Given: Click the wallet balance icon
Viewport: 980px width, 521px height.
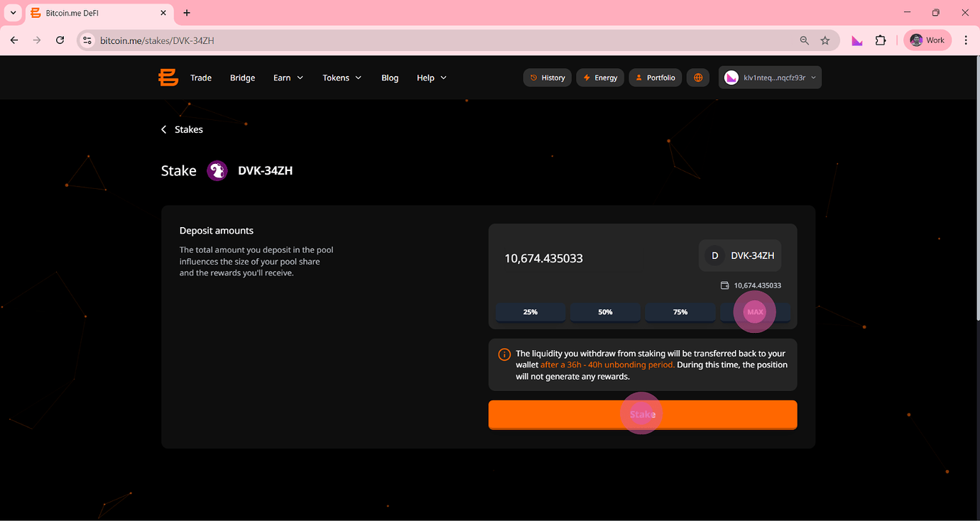Looking at the screenshot, I should [724, 285].
